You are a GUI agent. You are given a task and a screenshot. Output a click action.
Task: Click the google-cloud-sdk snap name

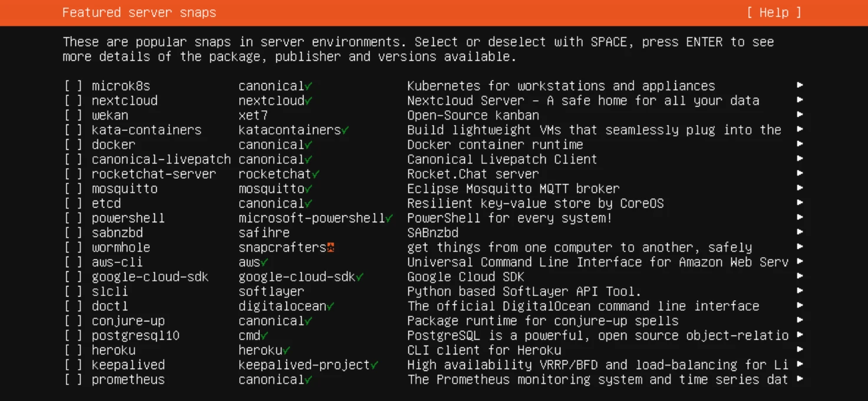[150, 277]
